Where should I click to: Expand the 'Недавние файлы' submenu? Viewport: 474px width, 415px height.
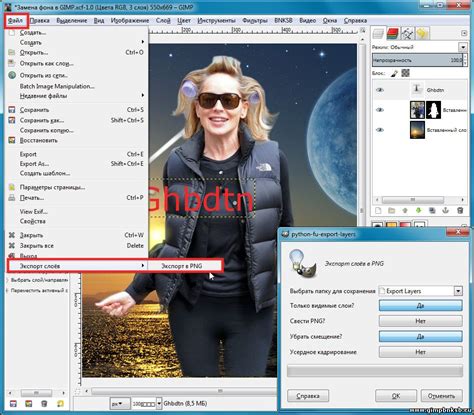click(143, 96)
